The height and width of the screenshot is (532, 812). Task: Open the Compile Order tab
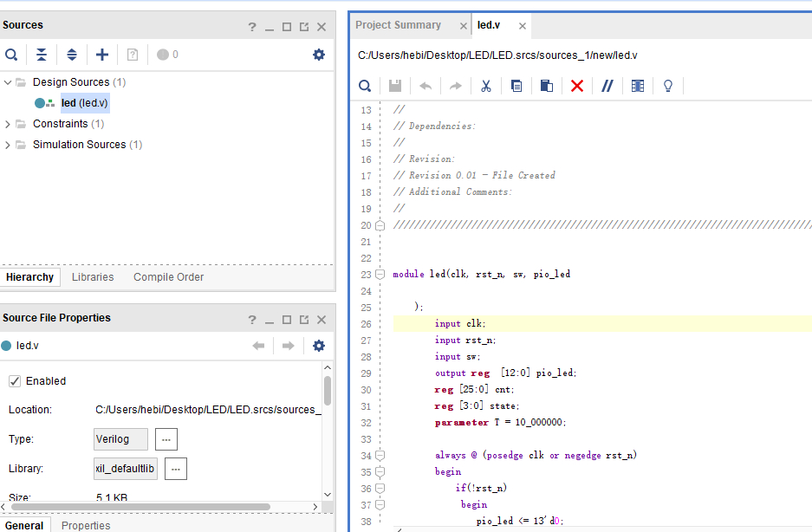[x=168, y=277]
